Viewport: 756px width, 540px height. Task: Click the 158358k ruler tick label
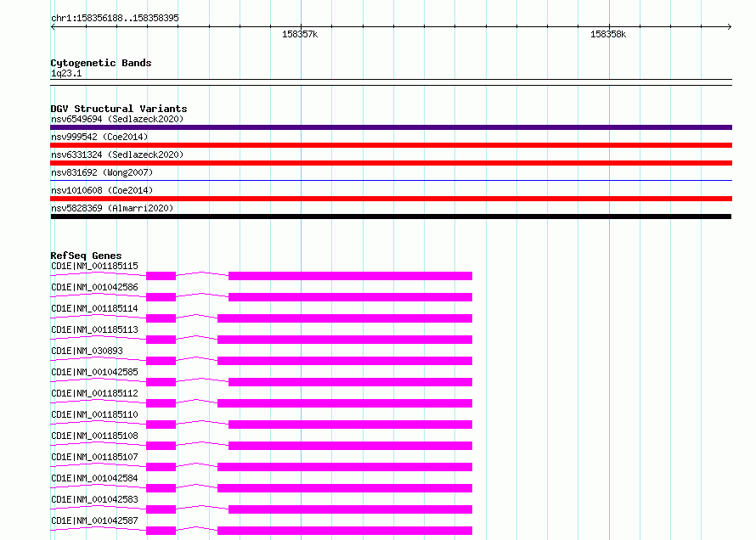pyautogui.click(x=608, y=34)
